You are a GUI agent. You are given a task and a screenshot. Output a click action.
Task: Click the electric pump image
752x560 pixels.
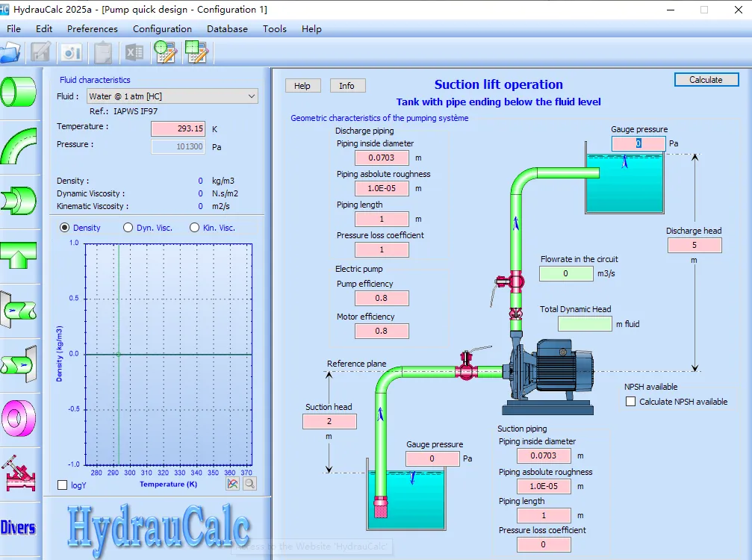pyautogui.click(x=549, y=376)
